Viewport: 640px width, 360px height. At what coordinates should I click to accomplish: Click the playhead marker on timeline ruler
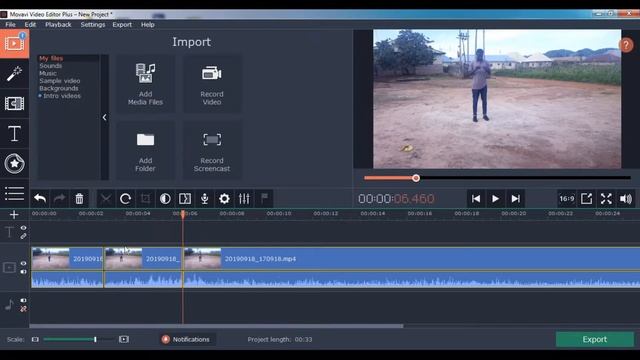[183, 214]
